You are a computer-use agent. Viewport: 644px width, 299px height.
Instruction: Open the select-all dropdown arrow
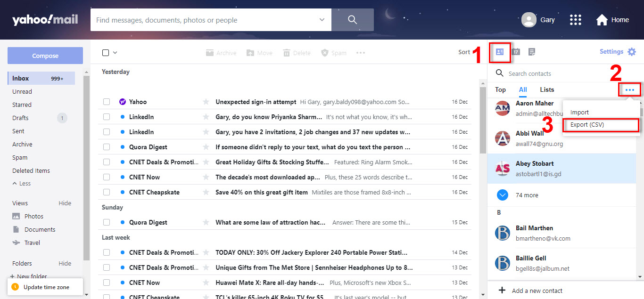pyautogui.click(x=115, y=53)
